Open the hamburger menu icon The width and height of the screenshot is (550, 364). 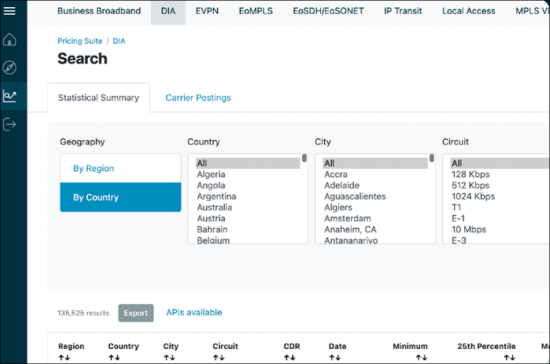(x=9, y=11)
